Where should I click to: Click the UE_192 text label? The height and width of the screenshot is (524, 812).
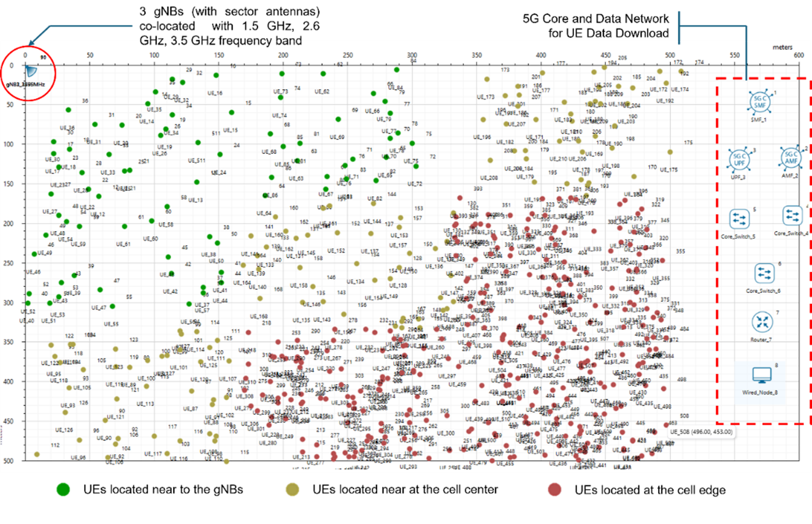pyautogui.click(x=665, y=101)
